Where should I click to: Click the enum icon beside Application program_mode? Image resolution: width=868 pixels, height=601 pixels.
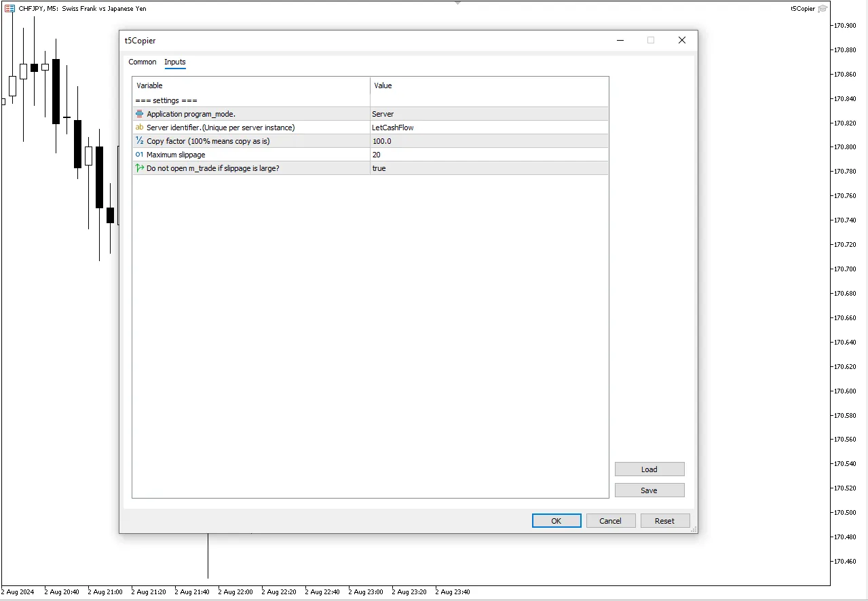(140, 114)
